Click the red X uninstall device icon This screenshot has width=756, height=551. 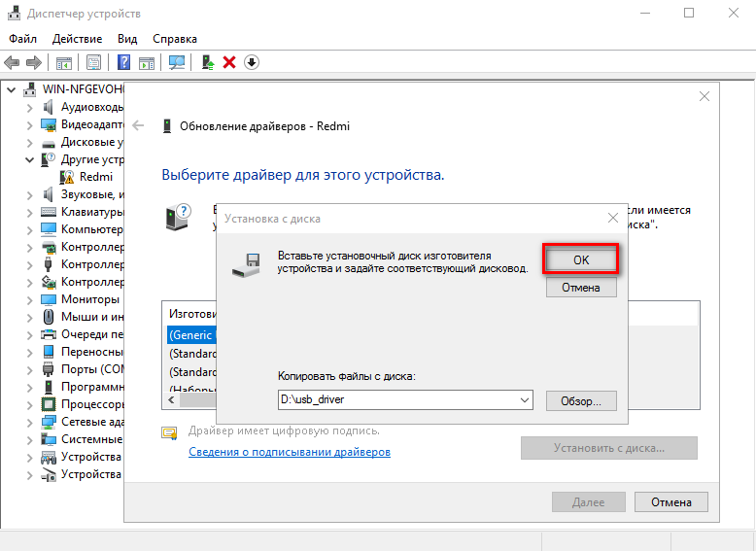click(229, 62)
